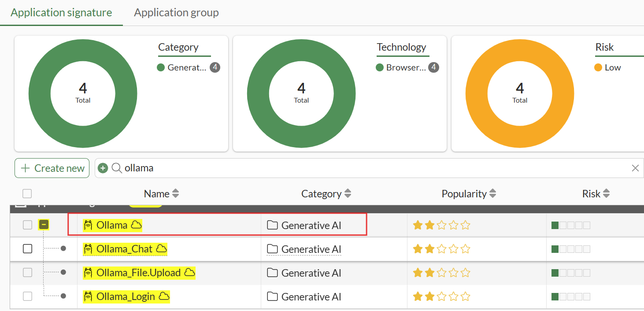Sort the table by Name
Image resolution: width=644 pixels, height=311 pixels.
161,194
